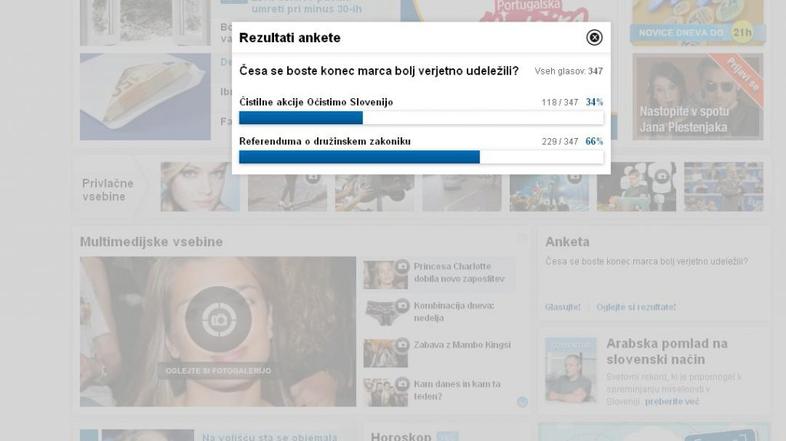The height and width of the screenshot is (441, 786).
Task: Click camera icon on Kam danes thumbnail
Action: [x=402, y=384]
